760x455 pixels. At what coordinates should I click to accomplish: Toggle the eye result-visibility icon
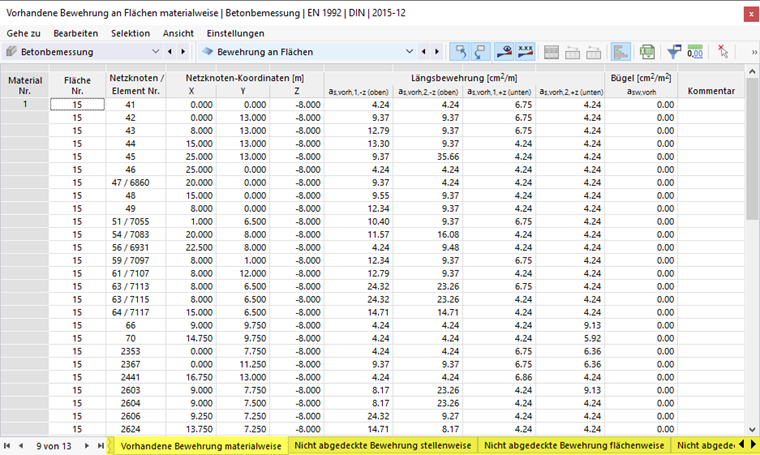tap(504, 52)
